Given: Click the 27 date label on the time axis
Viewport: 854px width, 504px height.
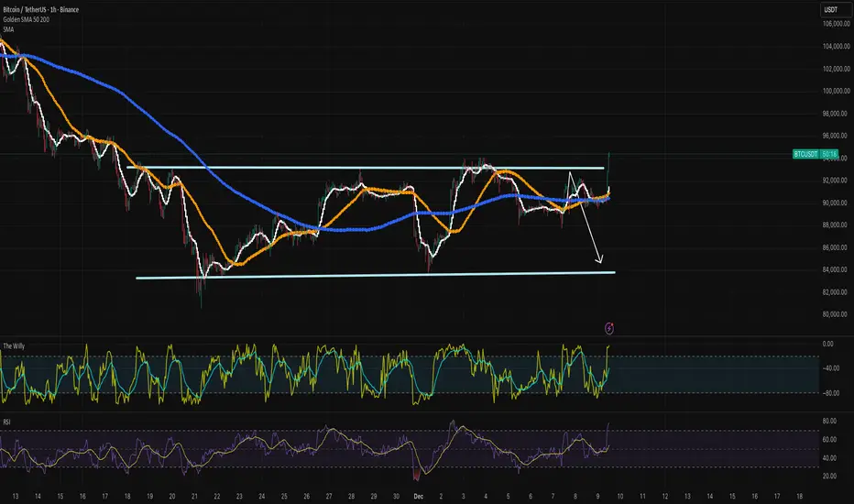Looking at the screenshot, I should [329, 497].
